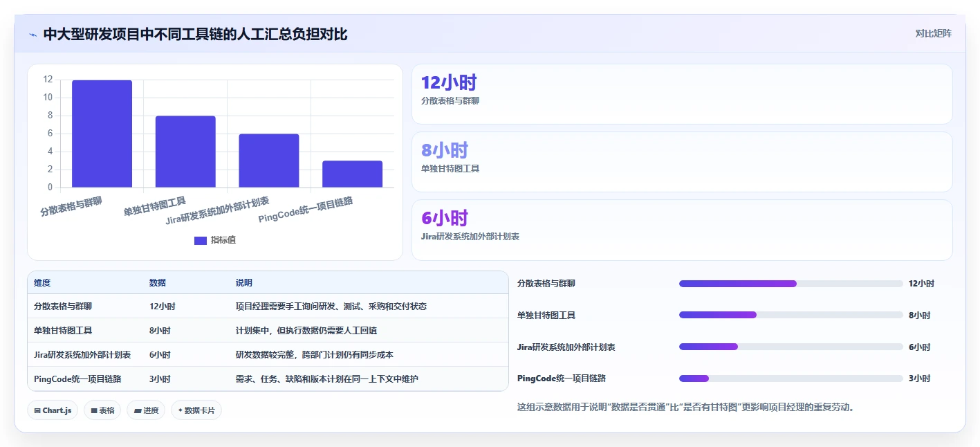Click the footnote starting with 这组示意数据

pyautogui.click(x=687, y=407)
